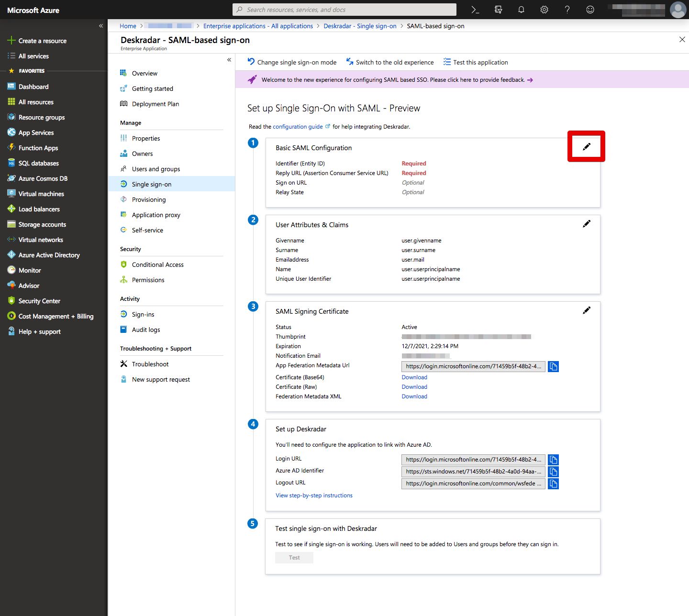Screen dimensions: 689x616
Task: Open the notifications bell
Action: (521, 10)
